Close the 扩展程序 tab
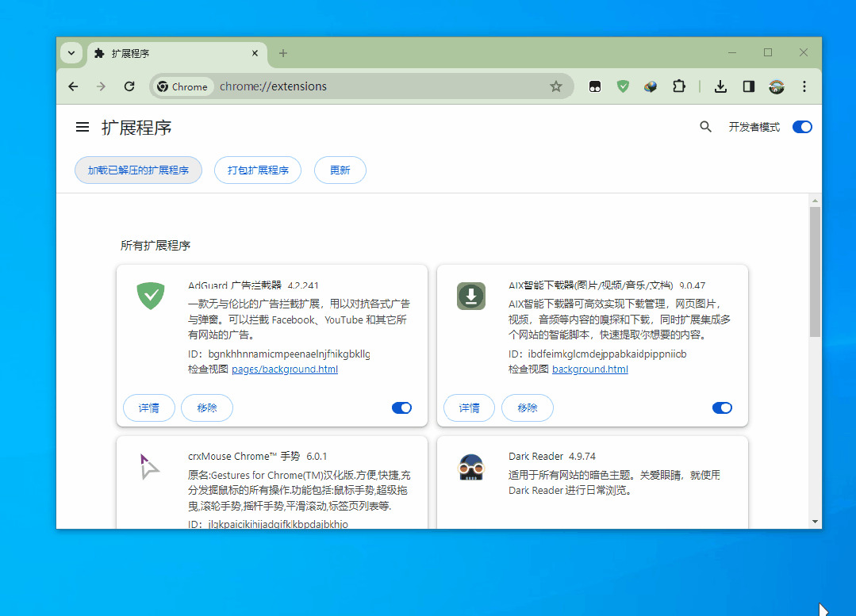The height and width of the screenshot is (616, 856). click(x=255, y=53)
